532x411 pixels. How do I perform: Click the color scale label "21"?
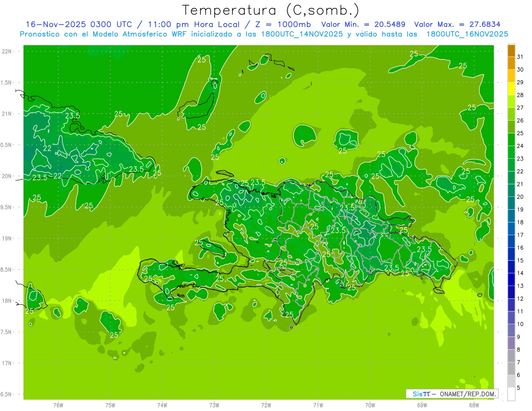pyautogui.click(x=520, y=184)
